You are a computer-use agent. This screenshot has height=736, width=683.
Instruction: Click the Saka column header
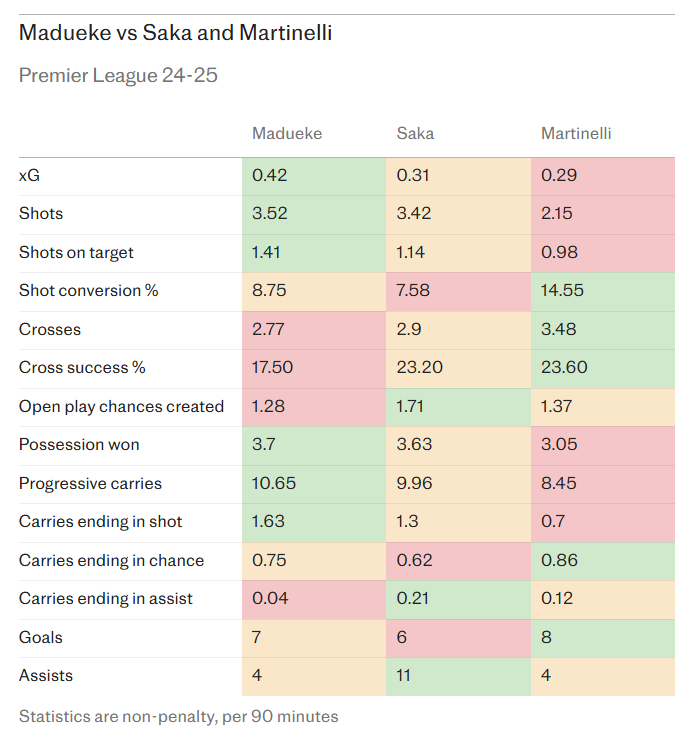415,133
